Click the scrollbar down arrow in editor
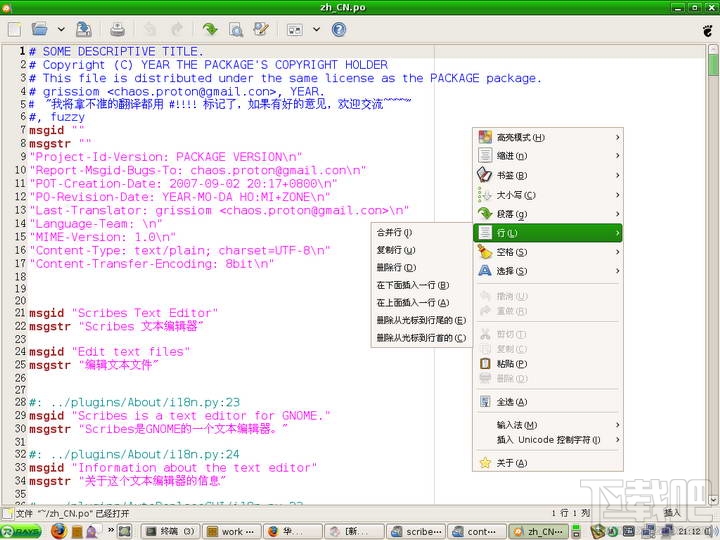Screen dimensions: 720x540 click(x=713, y=500)
